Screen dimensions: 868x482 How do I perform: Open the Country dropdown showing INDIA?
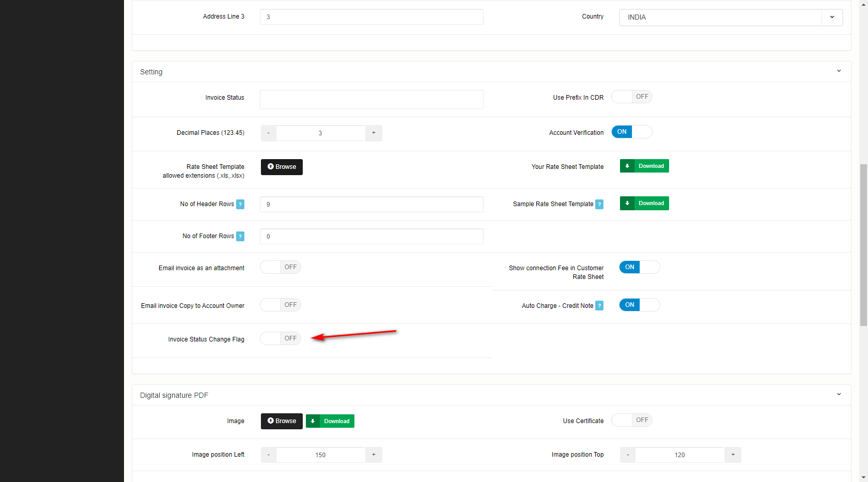tap(731, 17)
